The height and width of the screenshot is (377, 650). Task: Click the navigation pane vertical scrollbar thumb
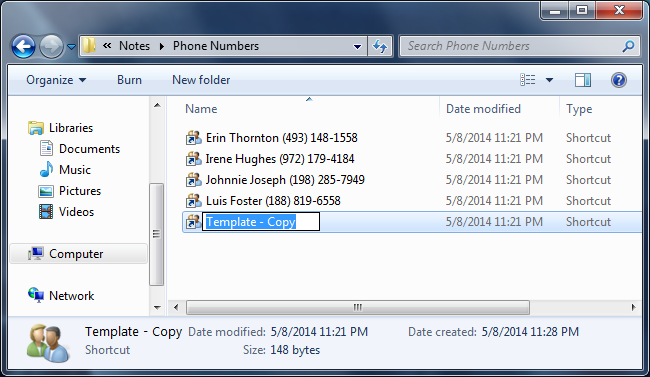click(x=156, y=234)
